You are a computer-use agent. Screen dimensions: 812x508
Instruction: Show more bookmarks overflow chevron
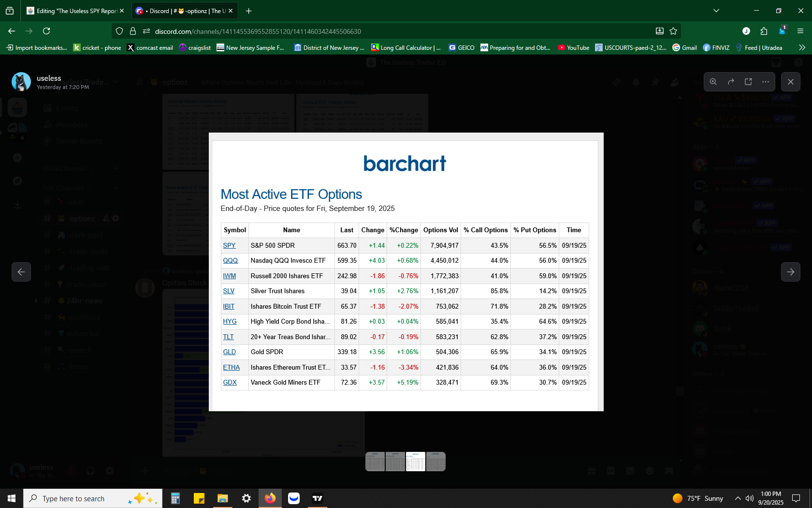coord(802,47)
